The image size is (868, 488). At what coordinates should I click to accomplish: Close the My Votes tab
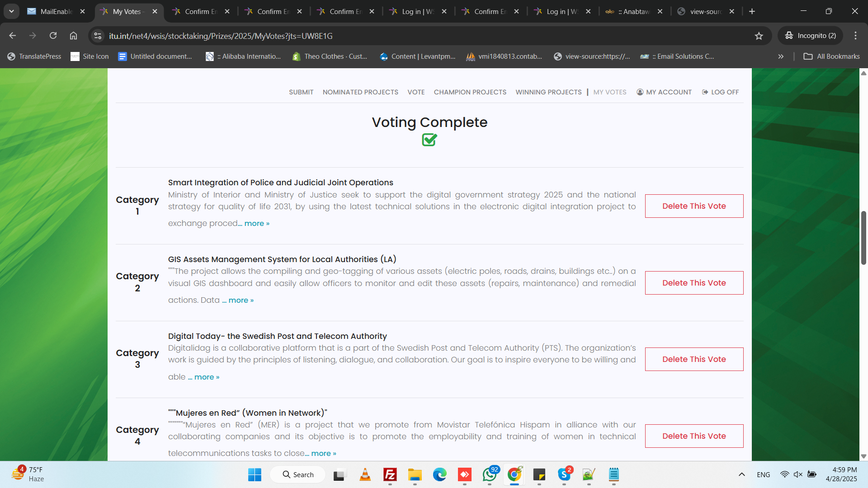tap(155, 11)
